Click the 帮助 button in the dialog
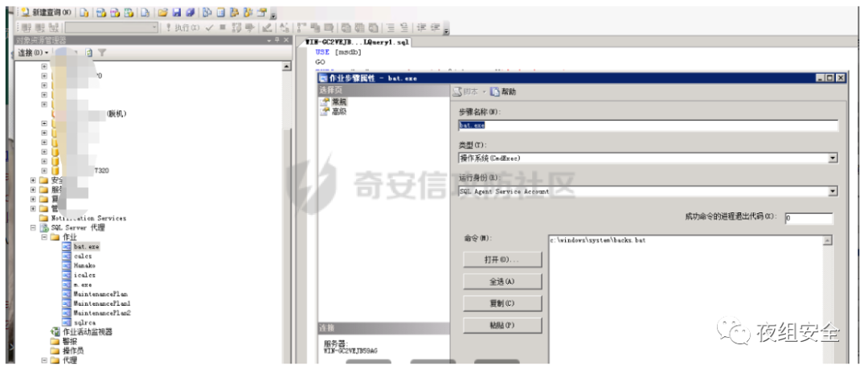 pyautogui.click(x=503, y=92)
